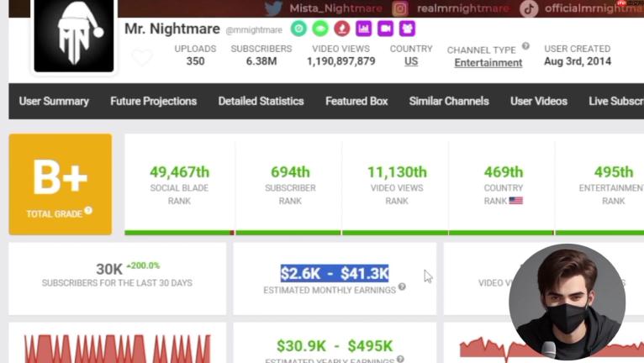Click the Aug 3rd, 2014 created date
Viewport: 644px width, 363px height.
(578, 61)
